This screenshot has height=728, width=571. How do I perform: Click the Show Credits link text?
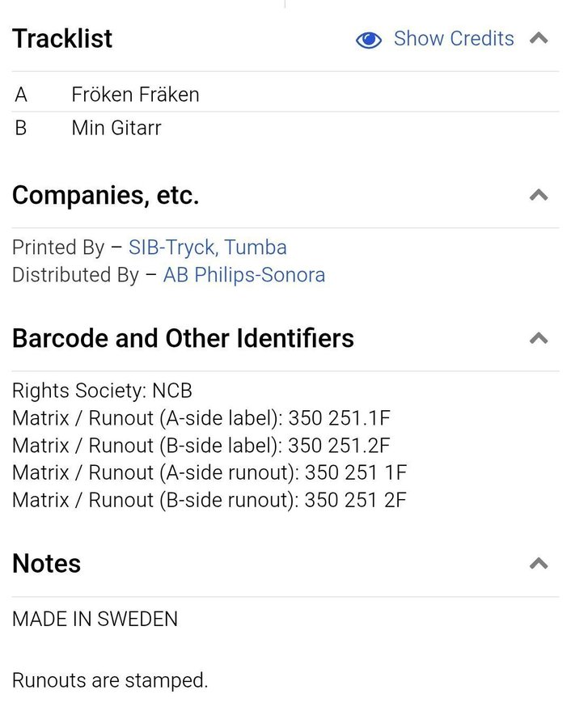(454, 39)
